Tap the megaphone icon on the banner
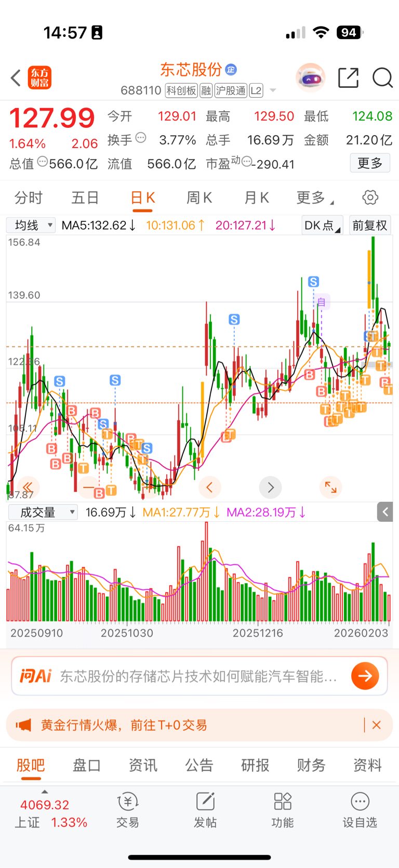399x868 pixels. coord(23,725)
